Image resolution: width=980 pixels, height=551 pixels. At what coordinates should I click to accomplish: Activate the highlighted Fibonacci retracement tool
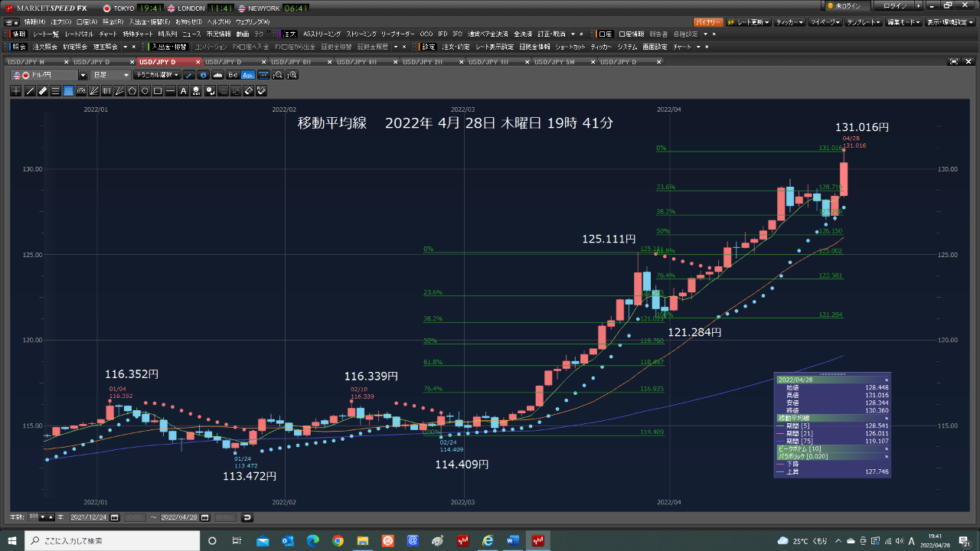pos(68,91)
